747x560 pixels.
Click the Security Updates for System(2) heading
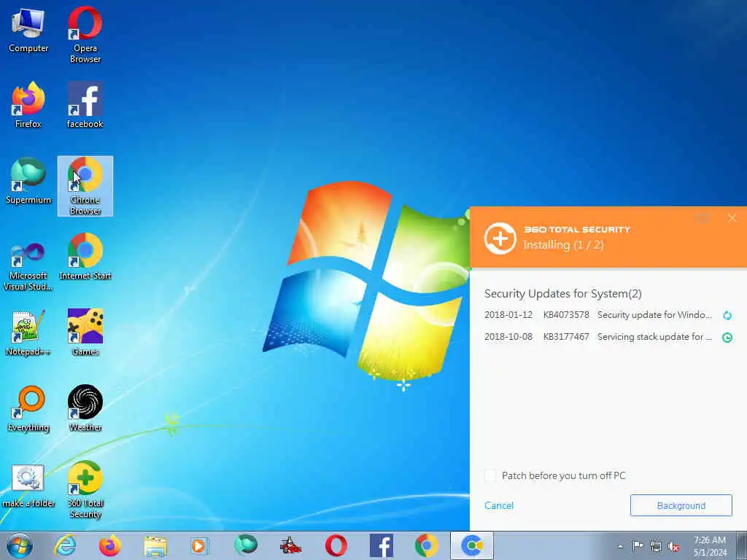click(x=562, y=293)
